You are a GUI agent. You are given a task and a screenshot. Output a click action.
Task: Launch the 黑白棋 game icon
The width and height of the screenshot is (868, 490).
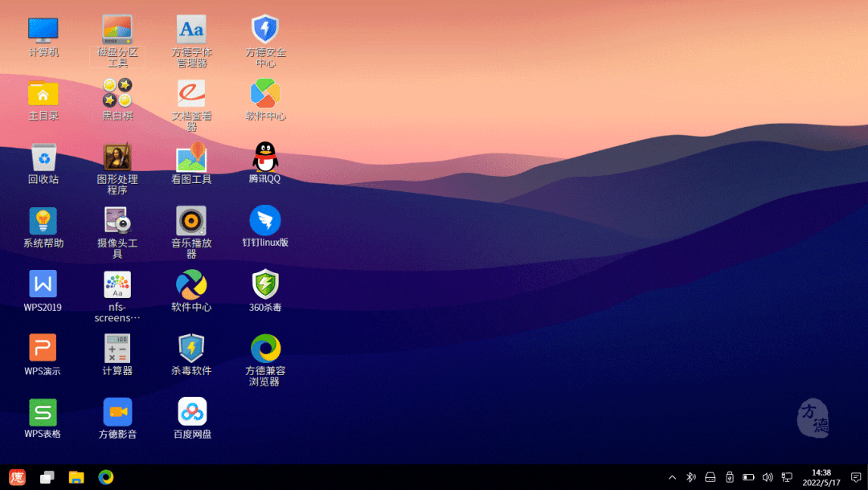click(x=117, y=93)
